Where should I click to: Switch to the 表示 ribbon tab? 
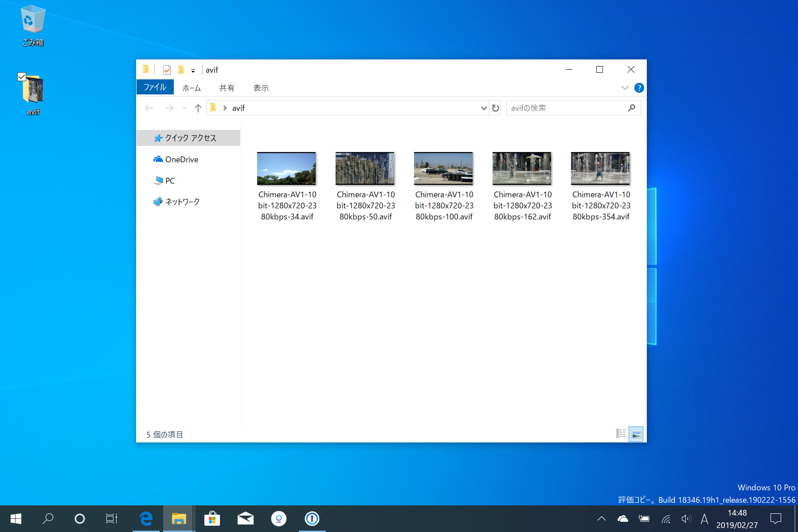tap(261, 87)
